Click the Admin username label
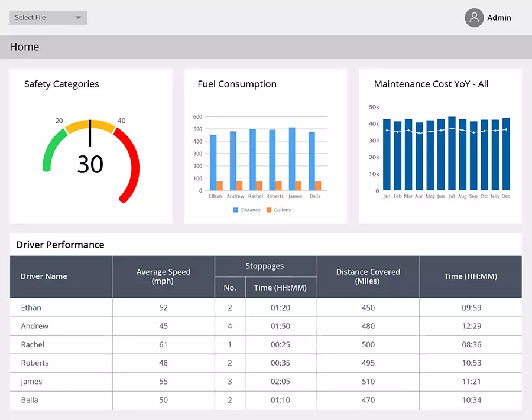The height and width of the screenshot is (420, 532). [499, 18]
